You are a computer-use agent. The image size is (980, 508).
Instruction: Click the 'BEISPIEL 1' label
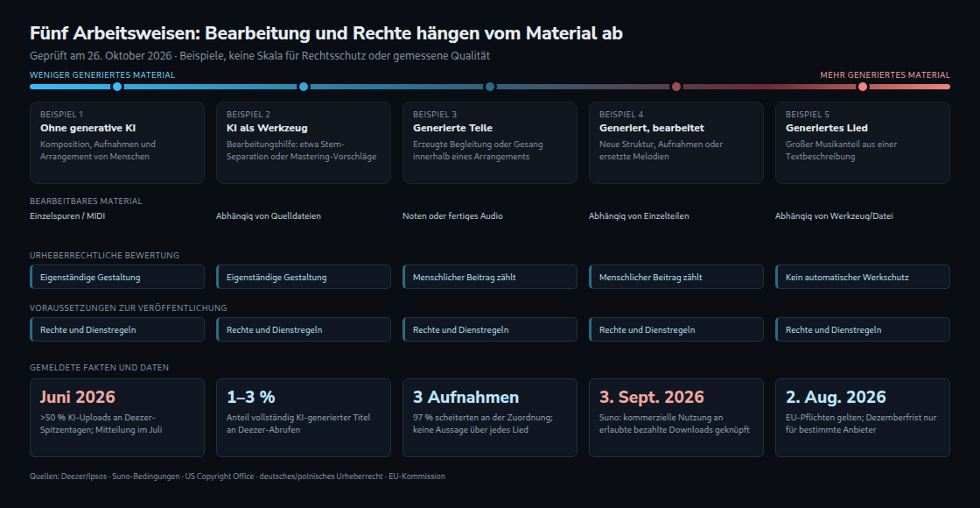(x=61, y=115)
